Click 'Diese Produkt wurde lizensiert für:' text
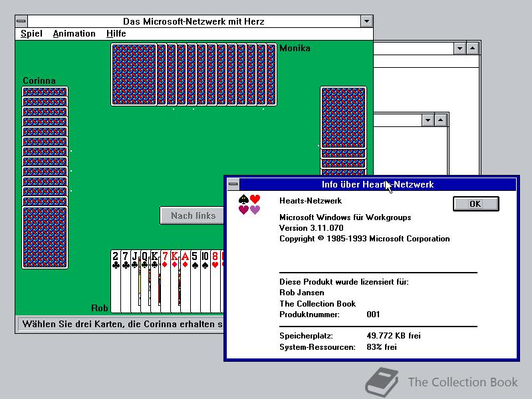This screenshot has width=532, height=399. click(x=344, y=282)
